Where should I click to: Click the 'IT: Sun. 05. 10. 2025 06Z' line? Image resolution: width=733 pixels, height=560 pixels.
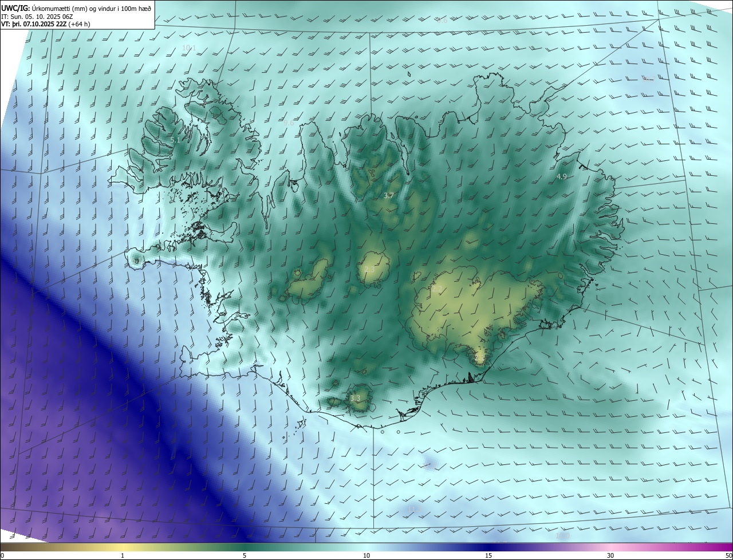[37, 16]
